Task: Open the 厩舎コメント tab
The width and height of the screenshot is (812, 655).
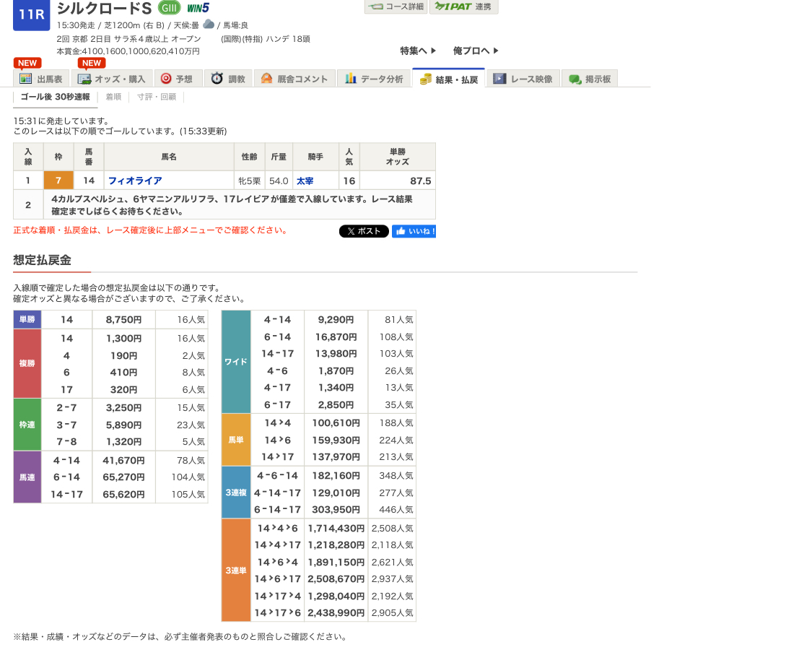Action: [294, 79]
